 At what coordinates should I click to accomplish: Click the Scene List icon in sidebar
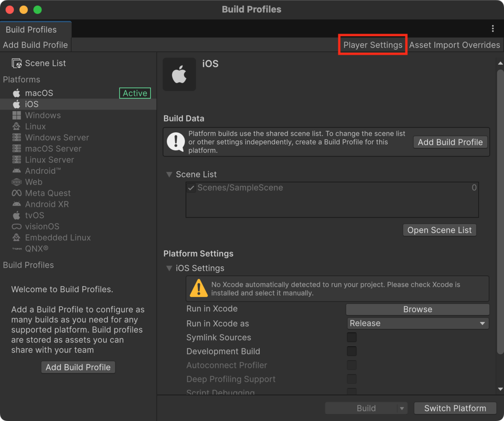[16, 63]
